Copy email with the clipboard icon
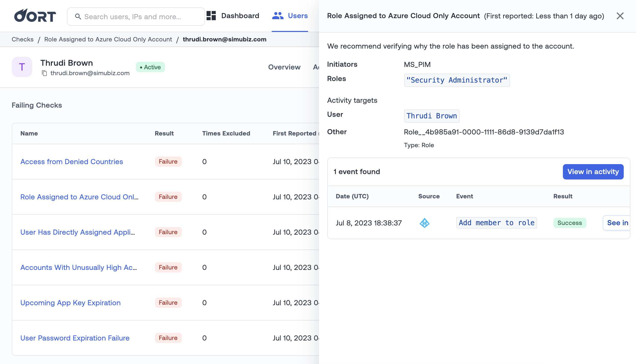The width and height of the screenshot is (636, 364). tap(44, 73)
